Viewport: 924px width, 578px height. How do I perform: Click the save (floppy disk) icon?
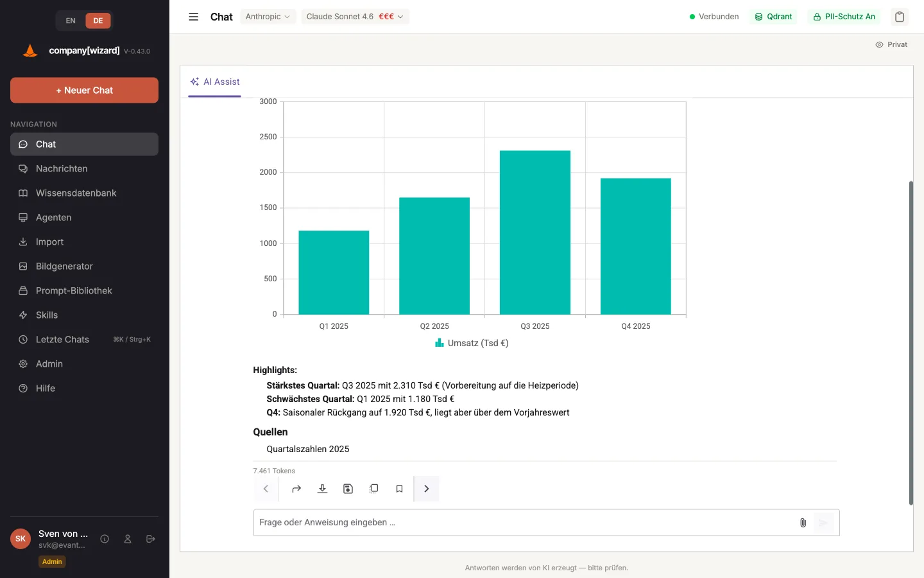(x=348, y=489)
